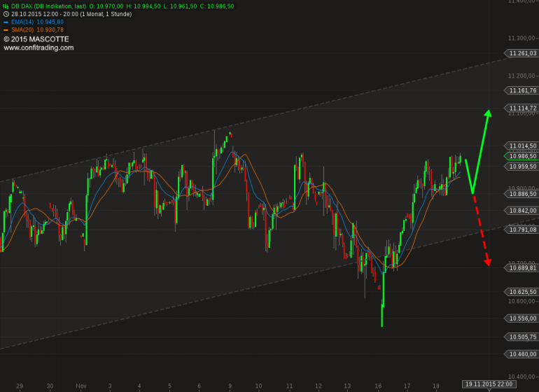
Task: Click the 11.261,03 price level tag
Action: 520,53
